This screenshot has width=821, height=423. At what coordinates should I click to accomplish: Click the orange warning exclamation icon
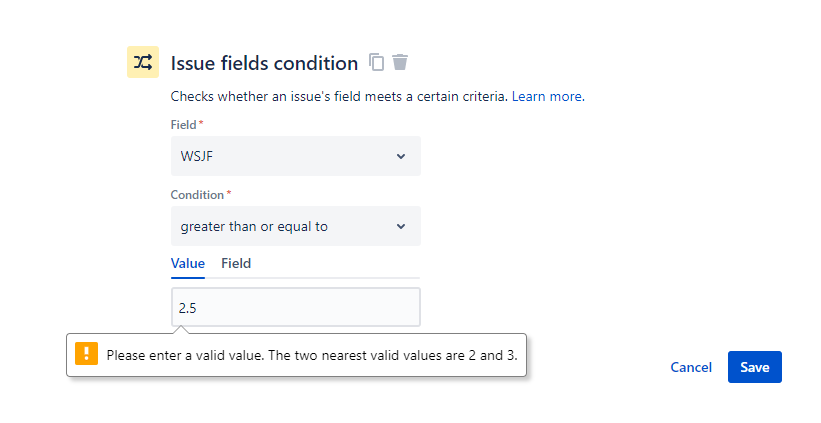coord(86,353)
